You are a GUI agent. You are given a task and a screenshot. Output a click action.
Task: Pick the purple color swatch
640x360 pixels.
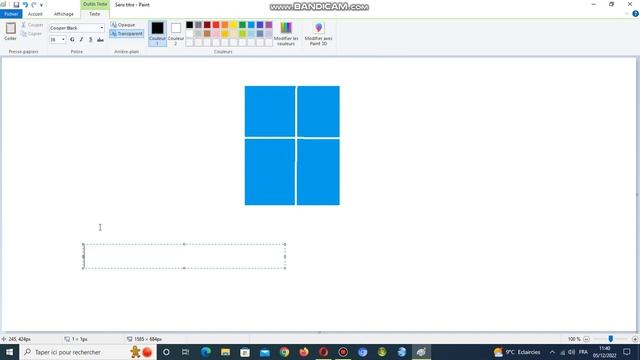point(269,25)
